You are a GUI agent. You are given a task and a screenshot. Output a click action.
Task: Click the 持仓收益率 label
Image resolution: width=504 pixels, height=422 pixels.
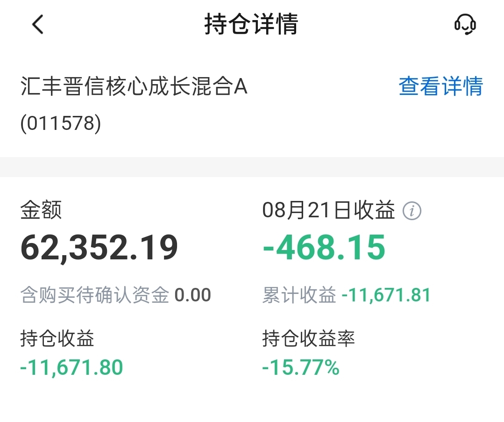point(309,338)
